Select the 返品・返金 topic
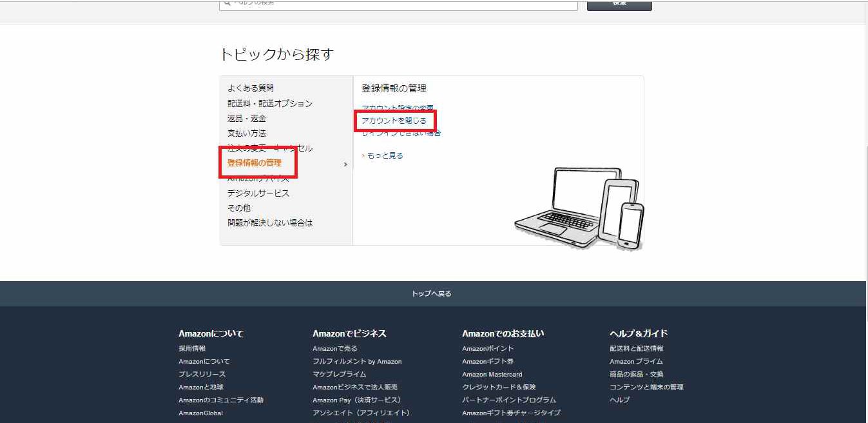This screenshot has width=868, height=423. click(247, 118)
